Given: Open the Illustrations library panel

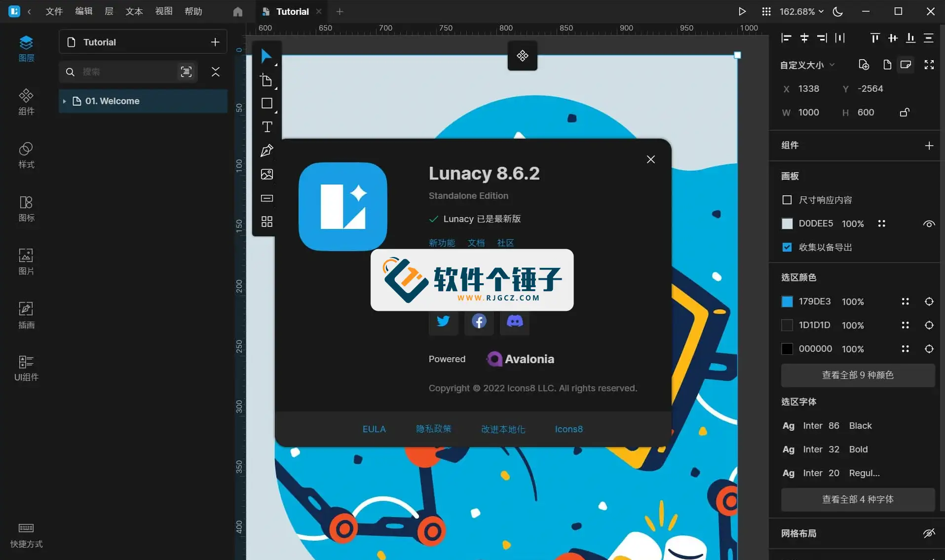Looking at the screenshot, I should tap(26, 316).
